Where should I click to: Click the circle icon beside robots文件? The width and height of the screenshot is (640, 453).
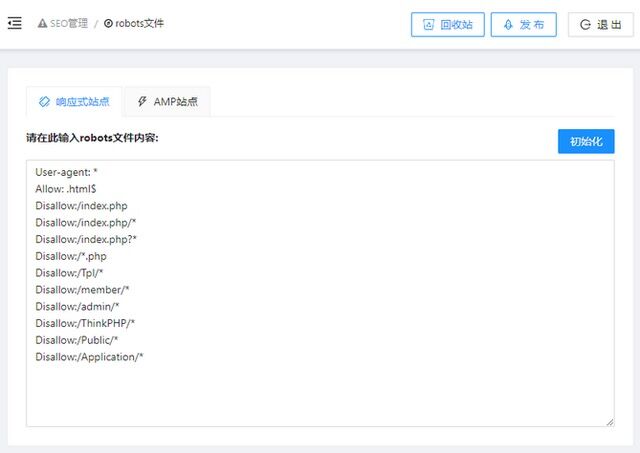point(108,24)
